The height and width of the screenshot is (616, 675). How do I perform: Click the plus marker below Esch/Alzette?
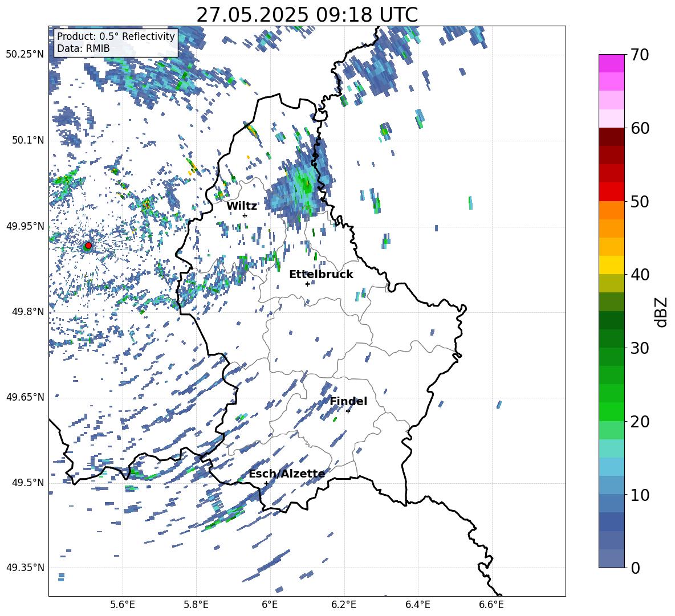[266, 483]
